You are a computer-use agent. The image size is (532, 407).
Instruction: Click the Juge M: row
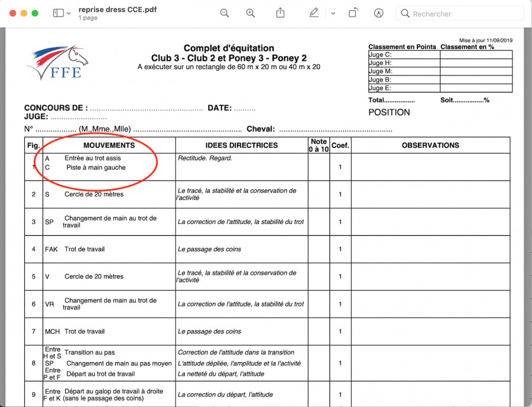click(x=440, y=71)
